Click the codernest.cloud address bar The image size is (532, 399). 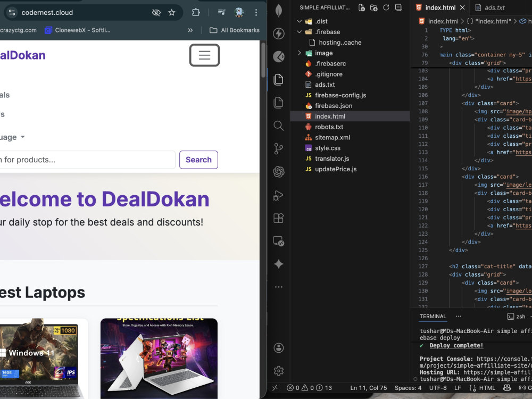pyautogui.click(x=47, y=13)
